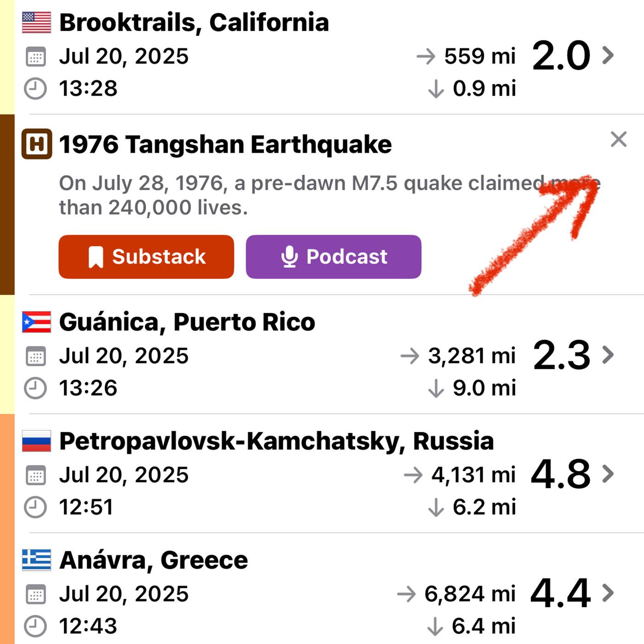The height and width of the screenshot is (644, 644).
Task: Click calendar icon beside Brooktrails date
Action: [x=35, y=57]
